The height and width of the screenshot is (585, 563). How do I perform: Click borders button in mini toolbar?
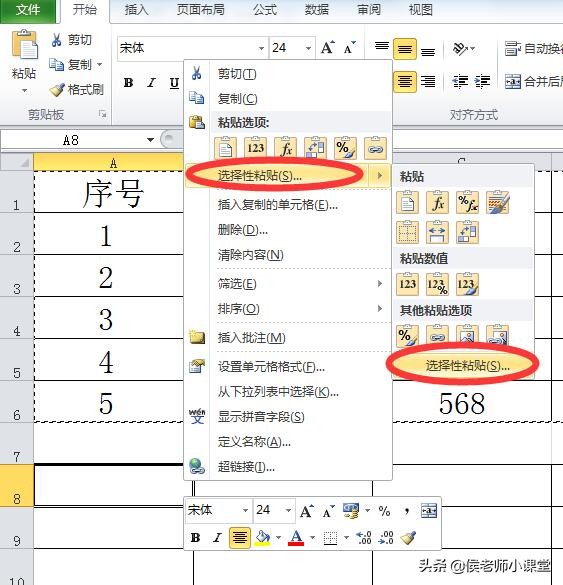(330, 538)
